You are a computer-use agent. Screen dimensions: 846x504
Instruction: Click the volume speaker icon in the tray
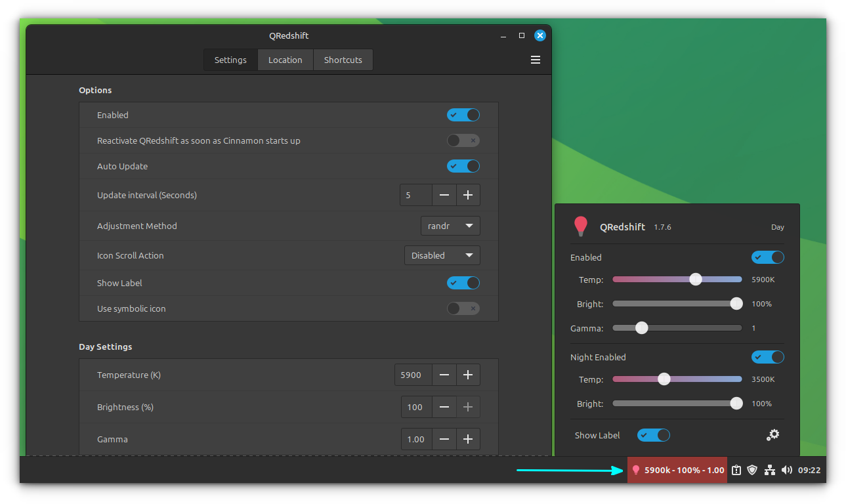786,470
